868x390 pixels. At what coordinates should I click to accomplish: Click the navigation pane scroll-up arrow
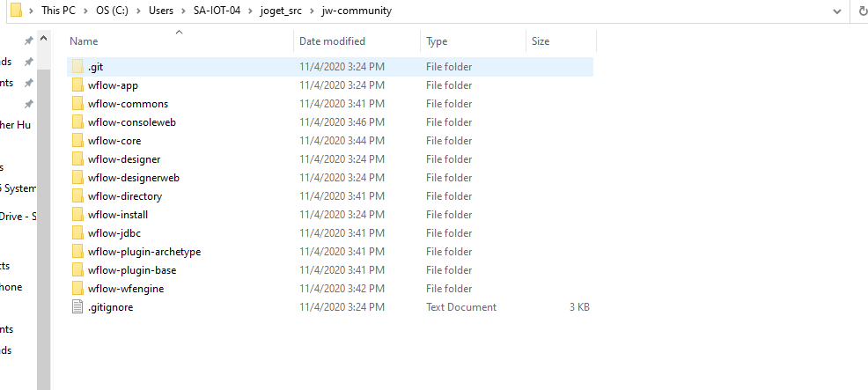[43, 36]
